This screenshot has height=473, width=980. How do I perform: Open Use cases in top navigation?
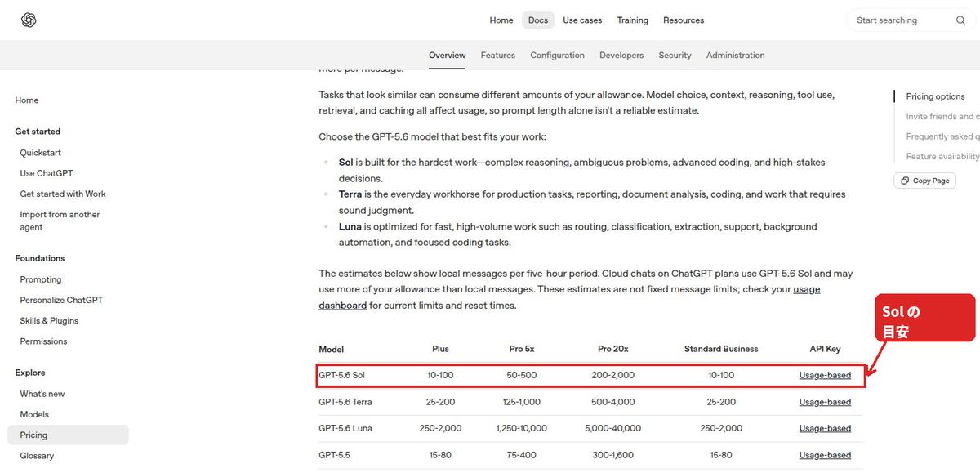582,20
